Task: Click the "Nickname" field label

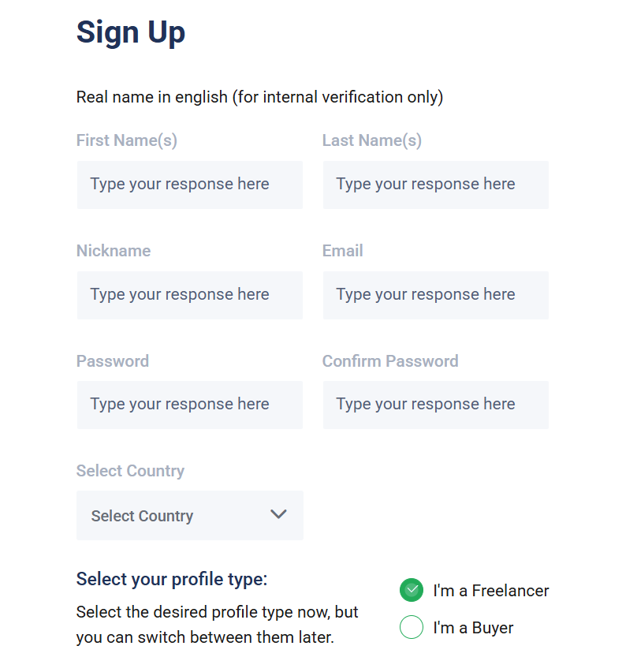Action: tap(114, 251)
